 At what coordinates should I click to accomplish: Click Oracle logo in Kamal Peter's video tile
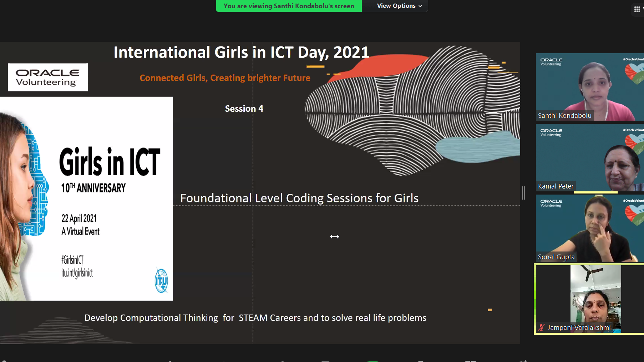click(x=551, y=132)
